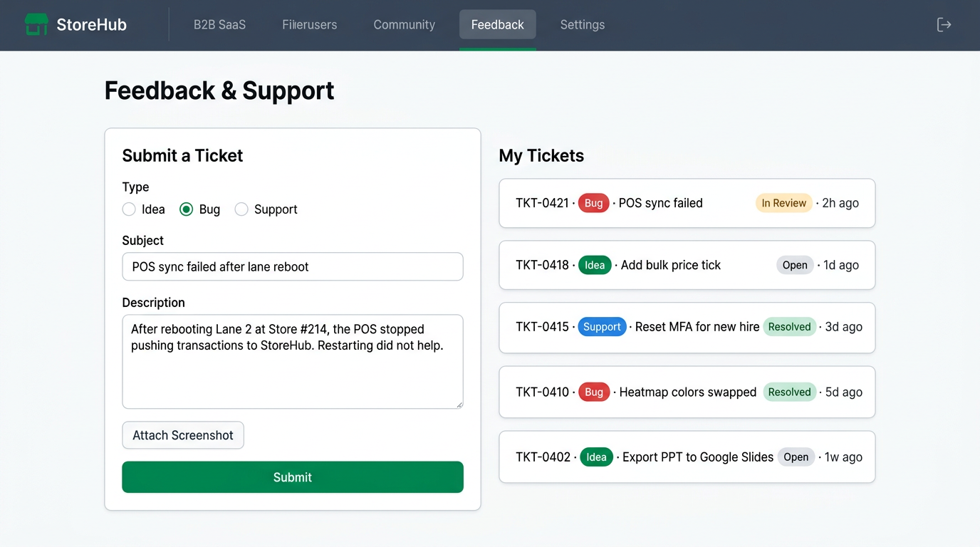980x547 pixels.
Task: Select the Idea ticket type
Action: point(129,209)
